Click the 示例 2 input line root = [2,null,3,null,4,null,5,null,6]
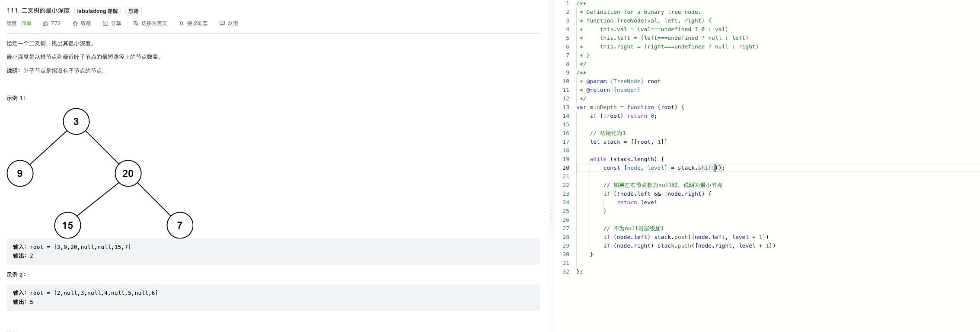The width and height of the screenshot is (980, 332). pyautogui.click(x=86, y=293)
